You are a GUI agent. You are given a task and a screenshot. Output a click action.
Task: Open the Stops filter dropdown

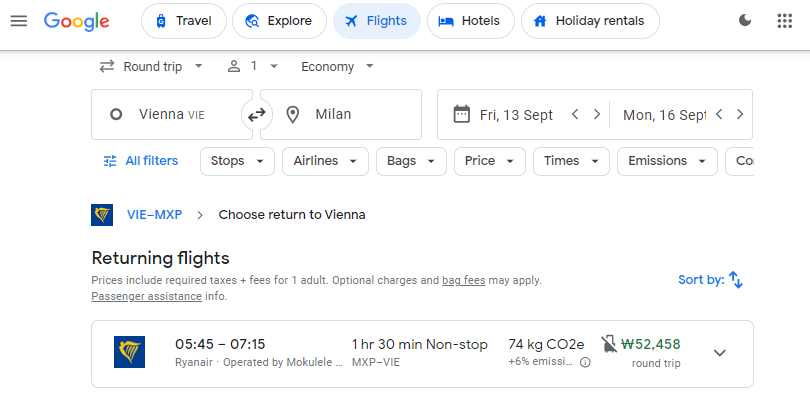click(238, 161)
